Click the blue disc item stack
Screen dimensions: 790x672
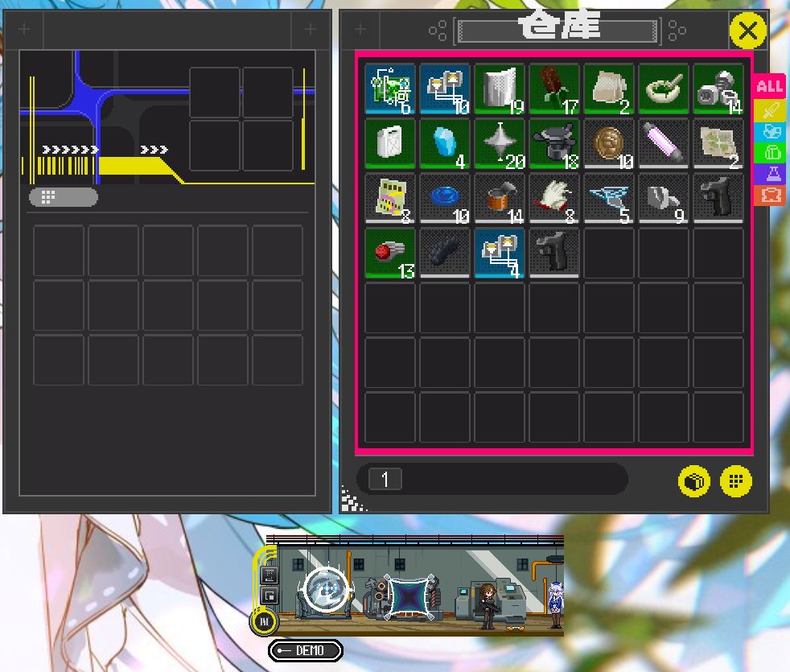[x=445, y=199]
